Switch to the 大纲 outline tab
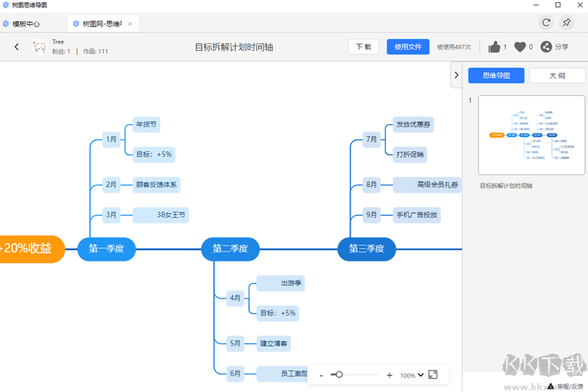This screenshot has height=392, width=588. (557, 75)
